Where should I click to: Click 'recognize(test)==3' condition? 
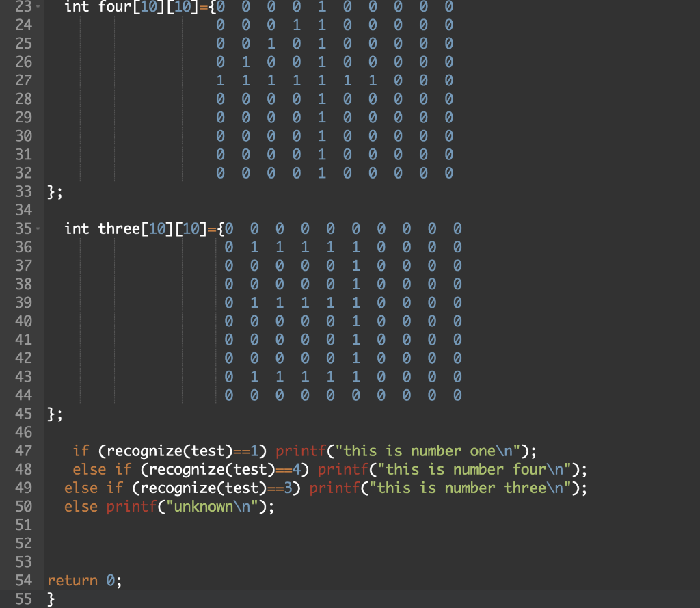[x=216, y=488]
